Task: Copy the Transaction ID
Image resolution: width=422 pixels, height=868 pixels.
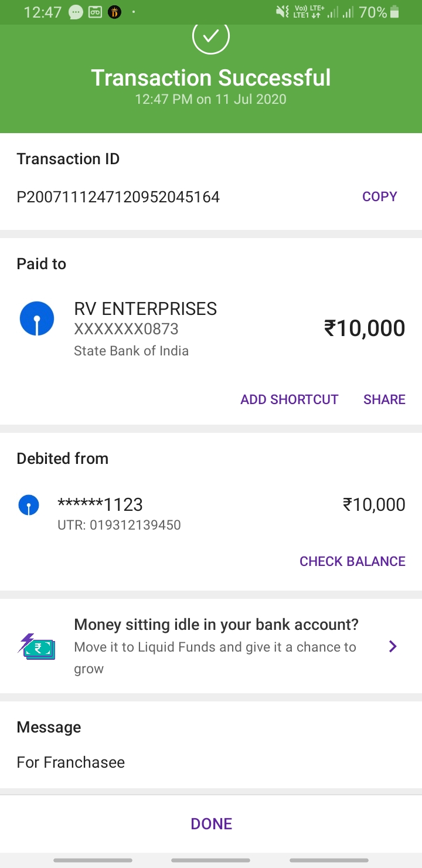Action: pos(380,196)
